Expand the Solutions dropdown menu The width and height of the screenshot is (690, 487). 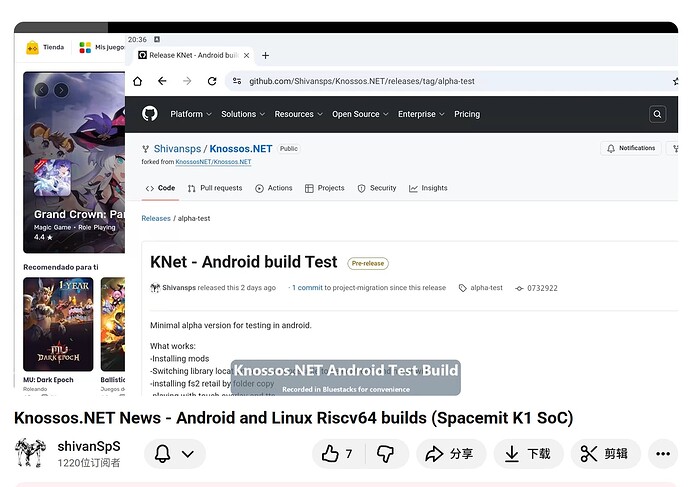point(242,114)
